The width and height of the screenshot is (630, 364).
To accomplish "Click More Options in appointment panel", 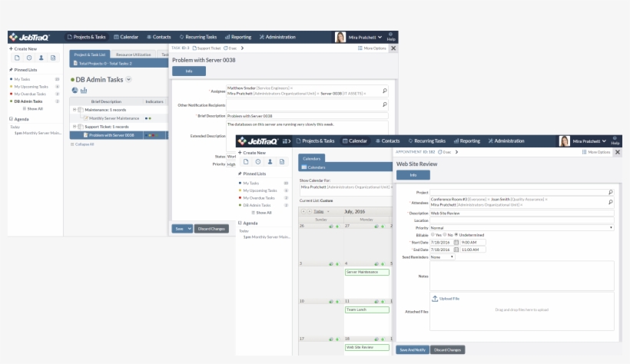I will pos(596,152).
